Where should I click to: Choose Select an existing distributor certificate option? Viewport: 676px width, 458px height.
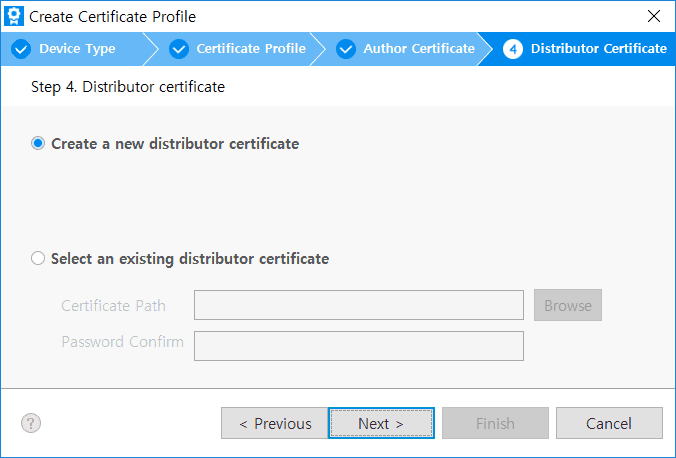(39, 259)
